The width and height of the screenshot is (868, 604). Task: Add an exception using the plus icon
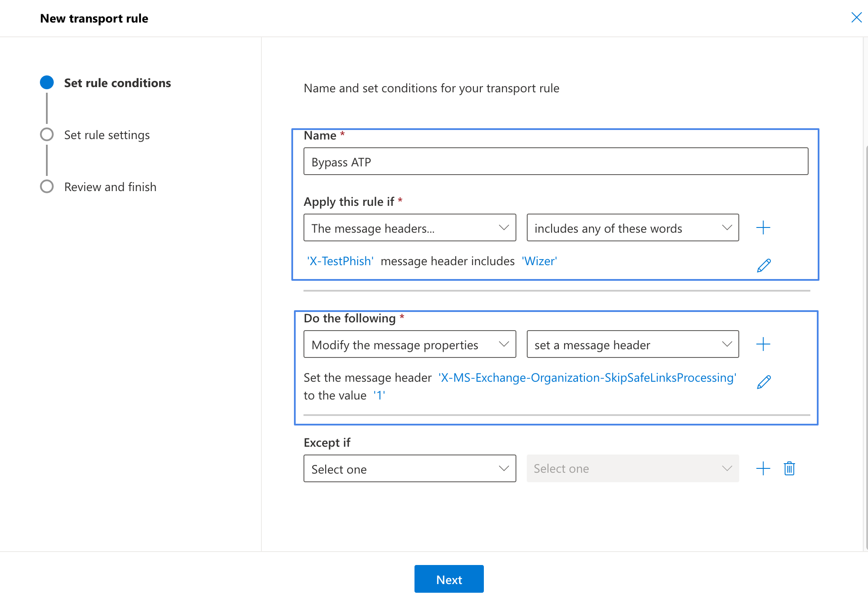click(763, 468)
